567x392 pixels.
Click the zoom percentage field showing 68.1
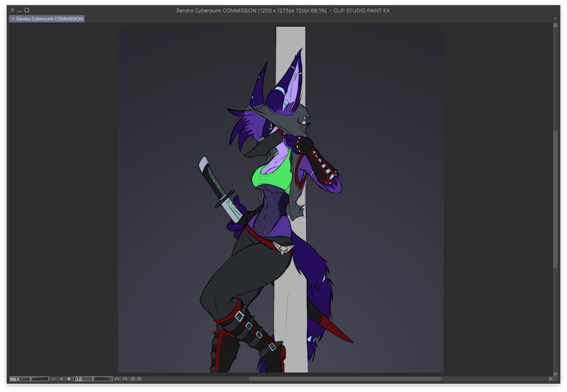pos(20,379)
